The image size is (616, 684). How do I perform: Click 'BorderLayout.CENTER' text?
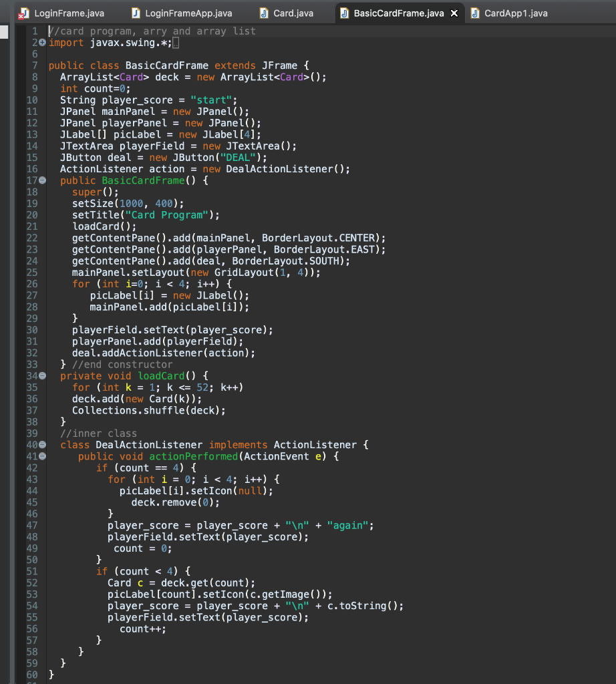pyautogui.click(x=318, y=238)
